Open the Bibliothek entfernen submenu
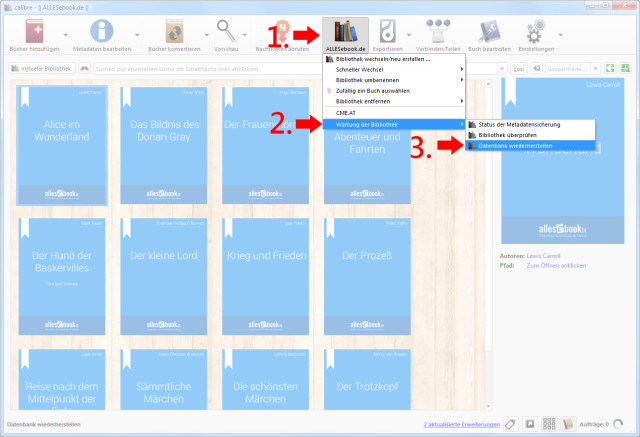 click(x=394, y=102)
